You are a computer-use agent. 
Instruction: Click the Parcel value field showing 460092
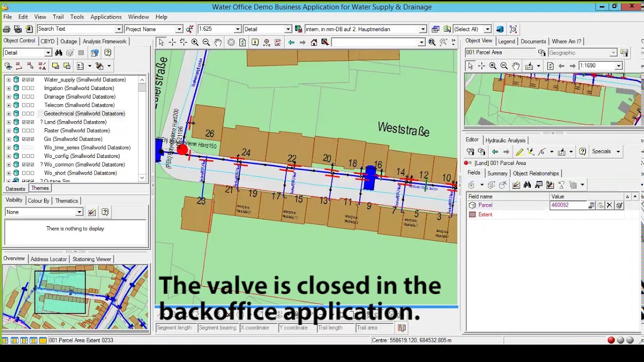click(569, 206)
